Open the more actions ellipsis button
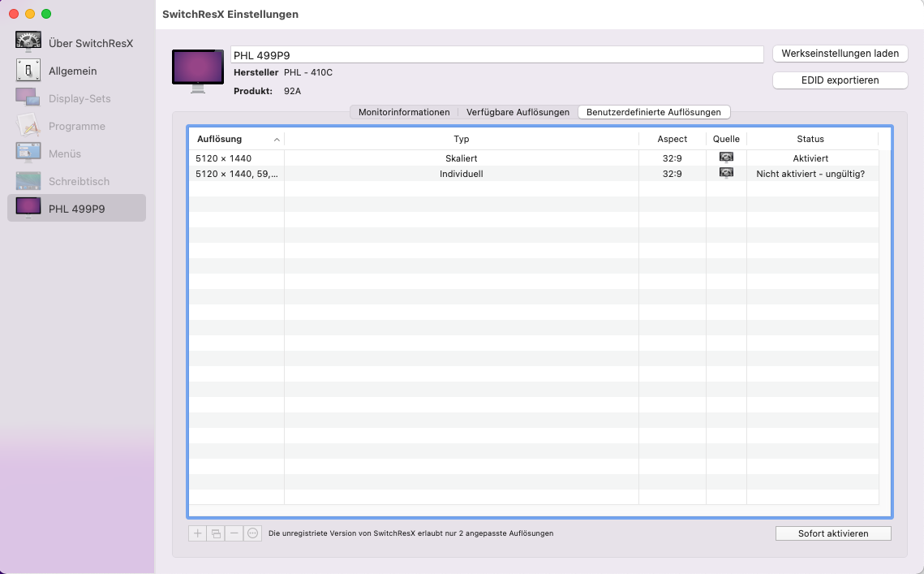 click(x=253, y=533)
